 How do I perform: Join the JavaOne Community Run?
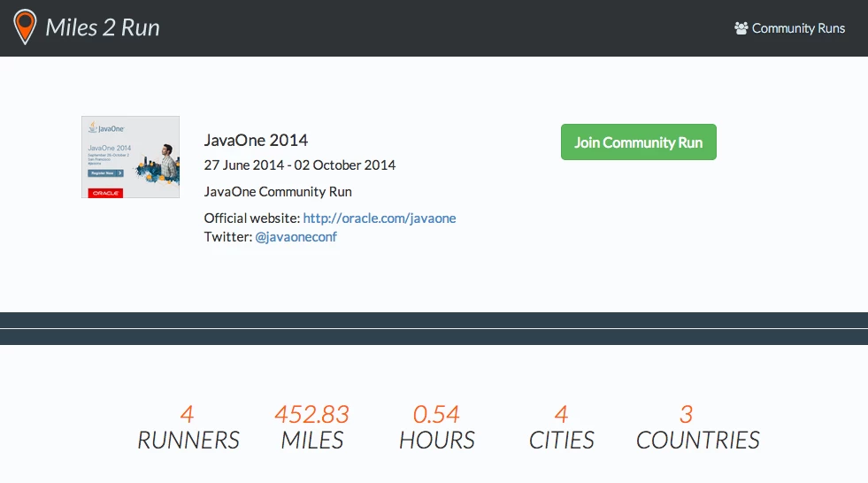(x=638, y=142)
